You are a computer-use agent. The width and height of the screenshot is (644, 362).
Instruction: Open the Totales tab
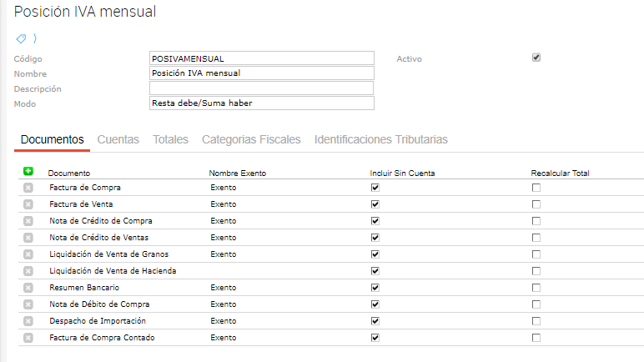coord(170,139)
